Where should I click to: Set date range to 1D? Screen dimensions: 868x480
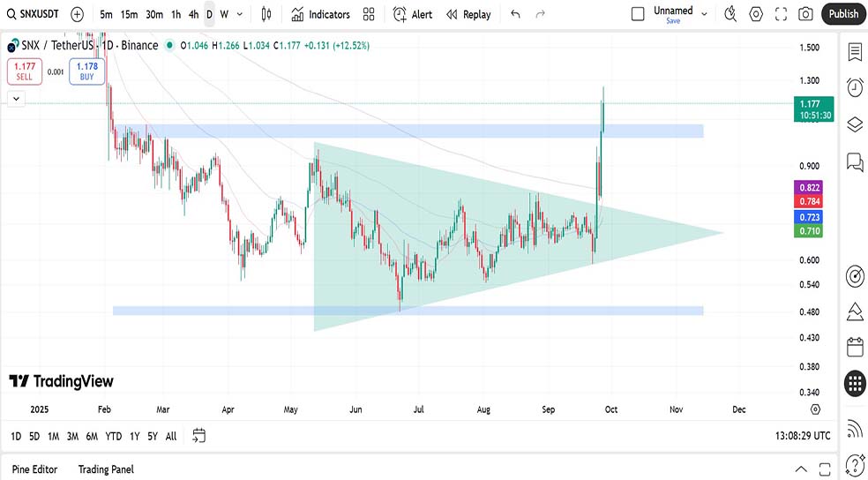coord(16,436)
